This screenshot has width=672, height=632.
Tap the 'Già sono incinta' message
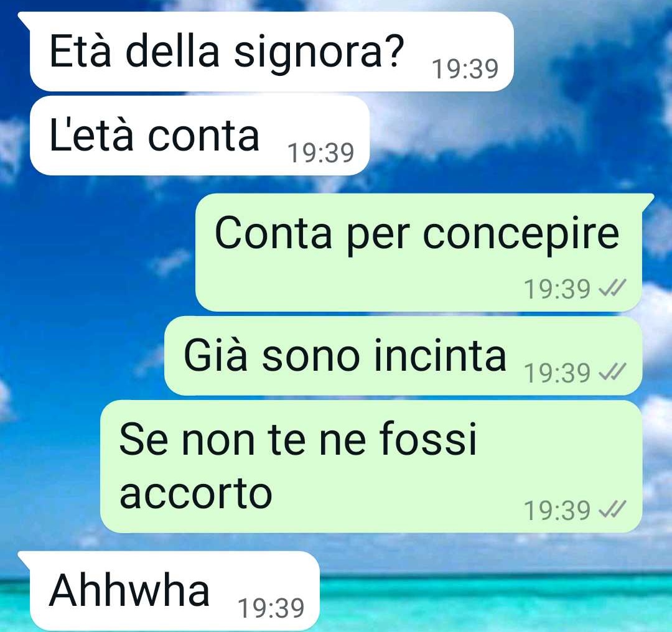tap(403, 356)
